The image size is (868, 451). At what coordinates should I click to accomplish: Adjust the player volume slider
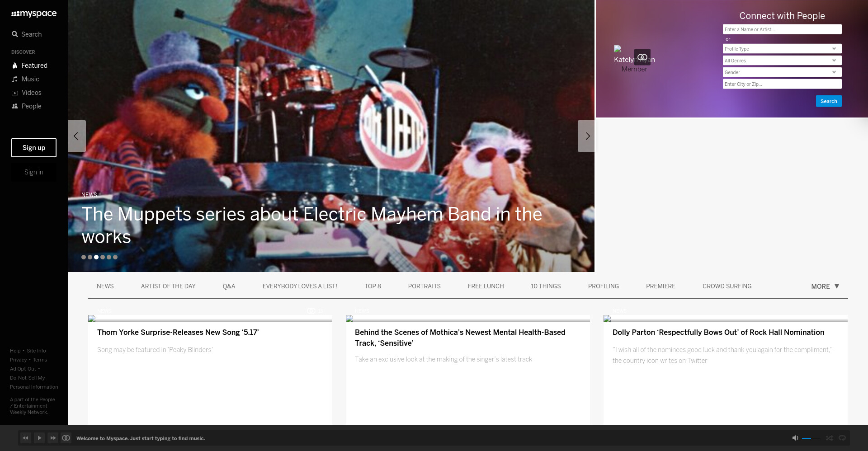811,438
